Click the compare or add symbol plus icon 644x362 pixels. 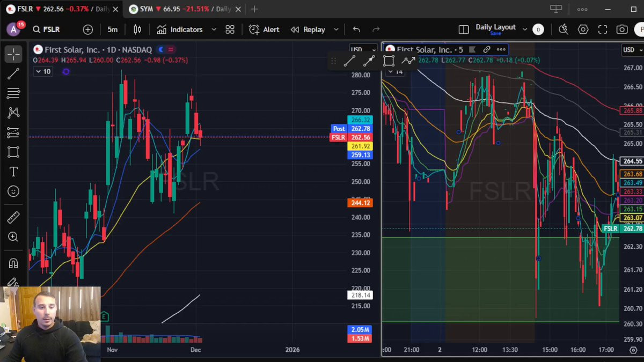88,29
